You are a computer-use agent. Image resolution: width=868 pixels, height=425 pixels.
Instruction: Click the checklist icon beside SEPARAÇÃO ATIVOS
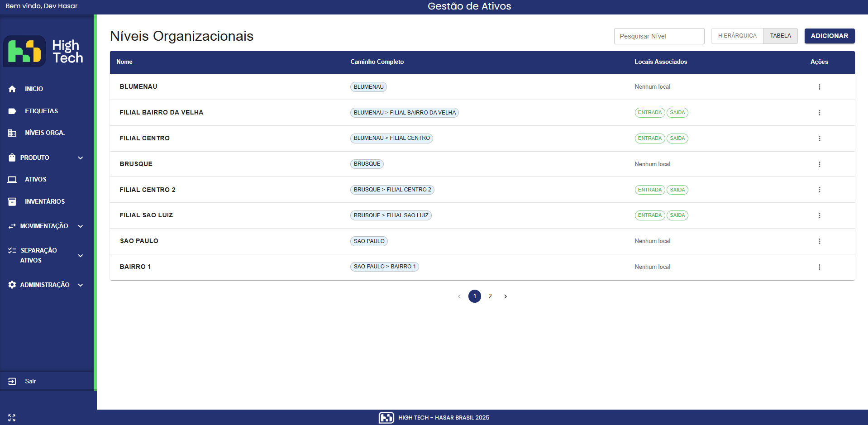(12, 250)
